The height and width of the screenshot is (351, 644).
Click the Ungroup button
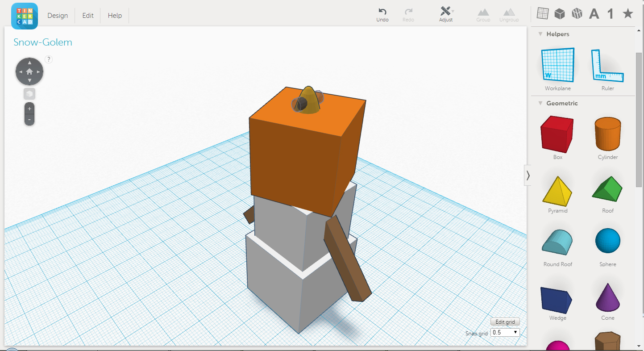(509, 15)
